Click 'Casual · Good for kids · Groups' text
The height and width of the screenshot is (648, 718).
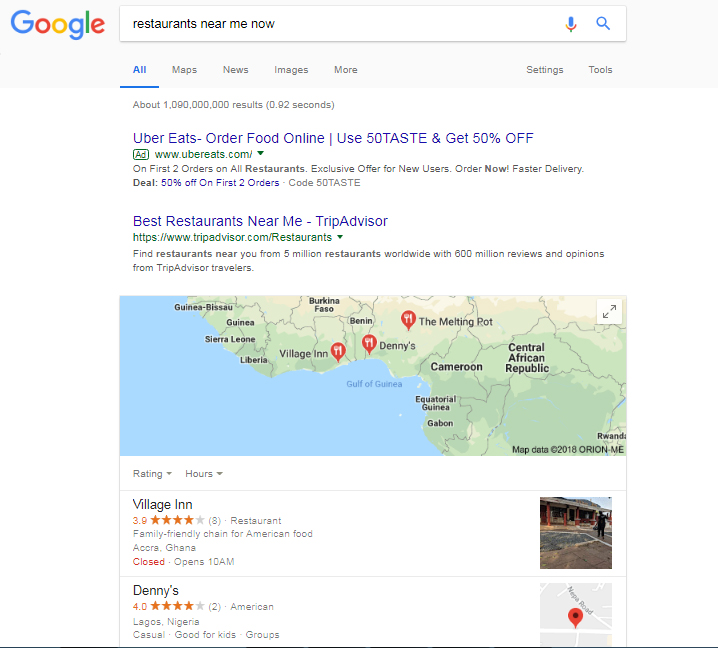(206, 635)
